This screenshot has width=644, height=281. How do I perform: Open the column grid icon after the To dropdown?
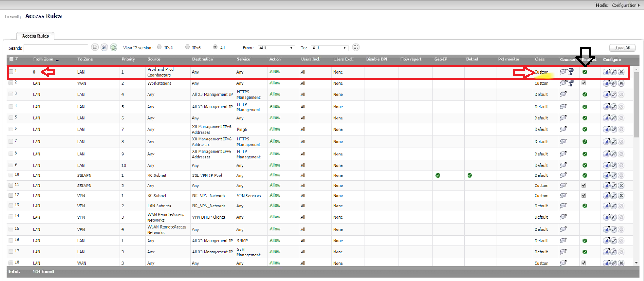tap(356, 47)
